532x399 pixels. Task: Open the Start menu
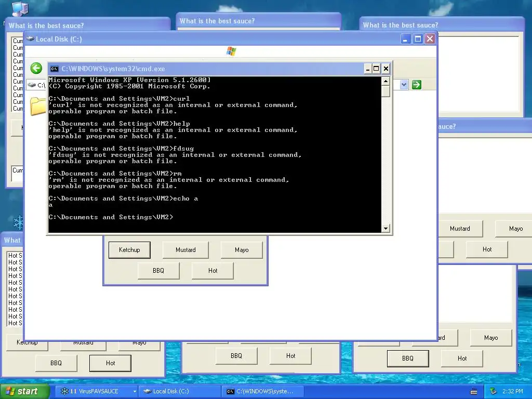[24, 391]
